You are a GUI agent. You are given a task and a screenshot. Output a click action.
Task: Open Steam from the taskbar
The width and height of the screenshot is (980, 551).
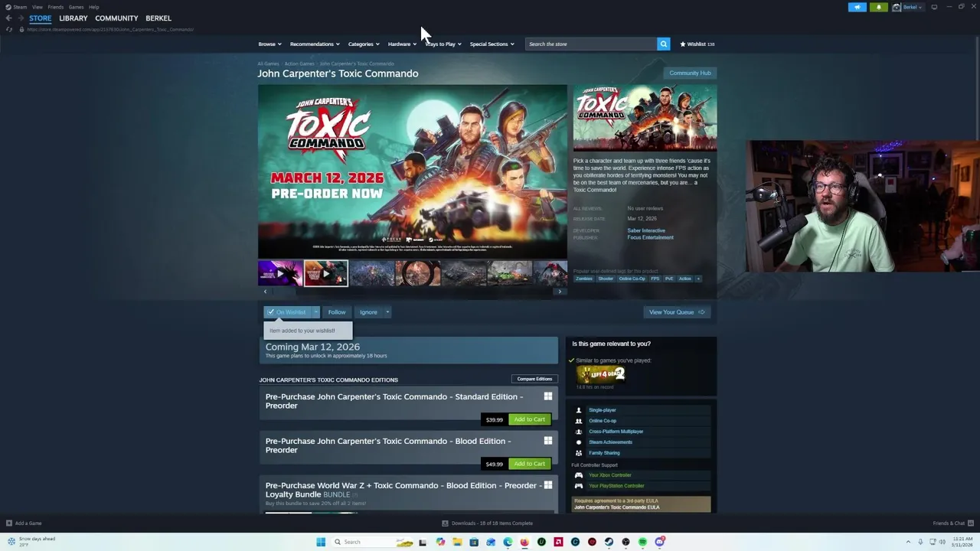(609, 542)
